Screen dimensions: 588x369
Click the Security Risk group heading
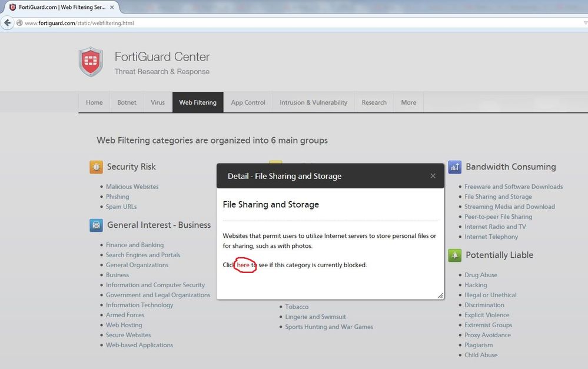131,167
